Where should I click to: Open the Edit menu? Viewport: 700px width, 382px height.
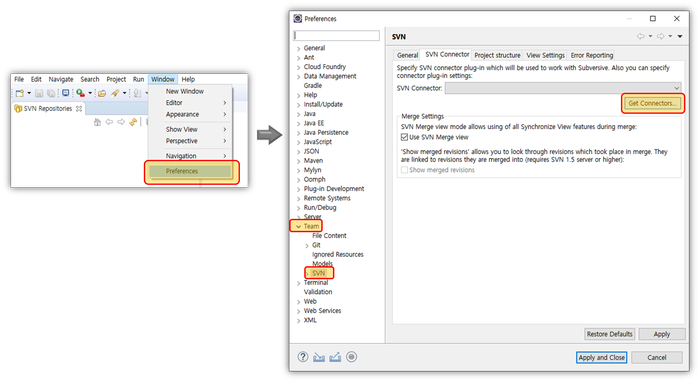(x=36, y=79)
